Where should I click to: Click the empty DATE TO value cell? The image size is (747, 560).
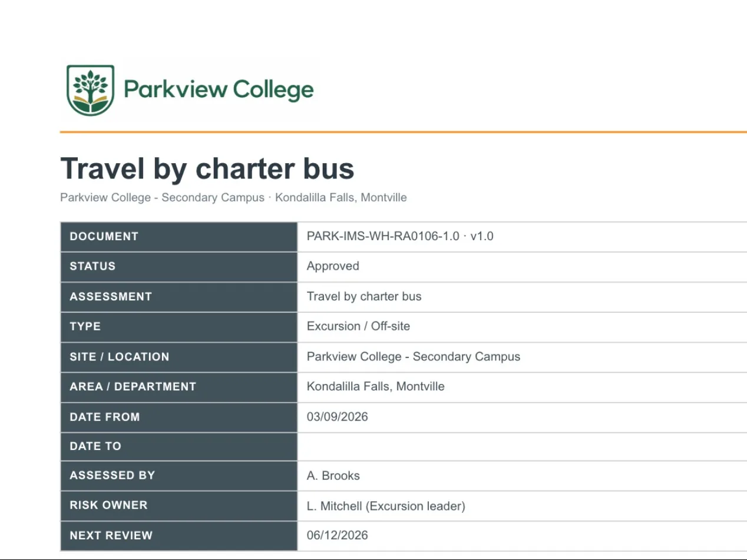coord(522,447)
